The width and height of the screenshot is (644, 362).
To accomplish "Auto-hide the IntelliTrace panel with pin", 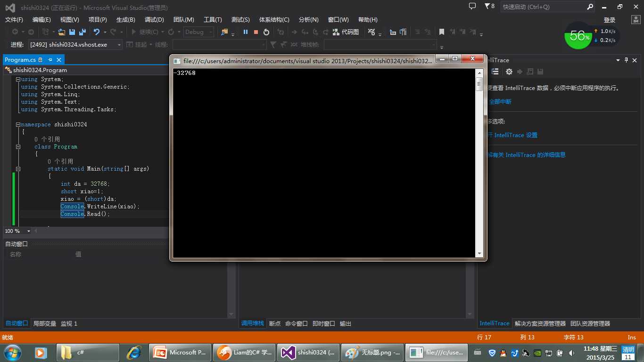I will (627, 60).
